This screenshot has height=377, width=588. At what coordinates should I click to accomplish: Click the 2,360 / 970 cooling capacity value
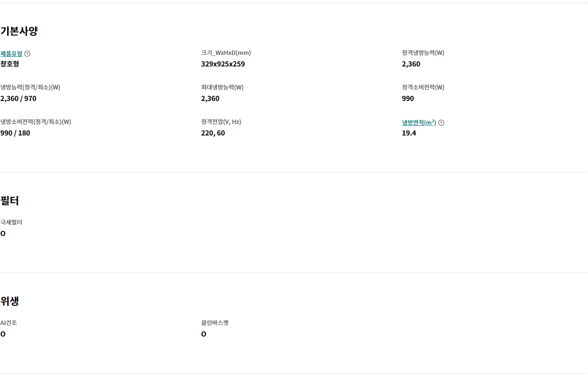[18, 98]
